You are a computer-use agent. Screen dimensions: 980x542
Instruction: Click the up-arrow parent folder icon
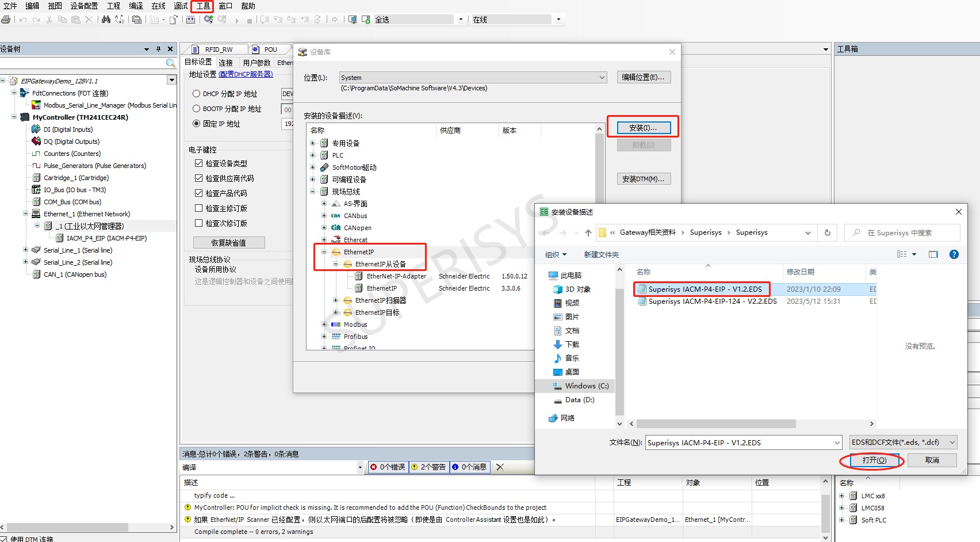[588, 232]
